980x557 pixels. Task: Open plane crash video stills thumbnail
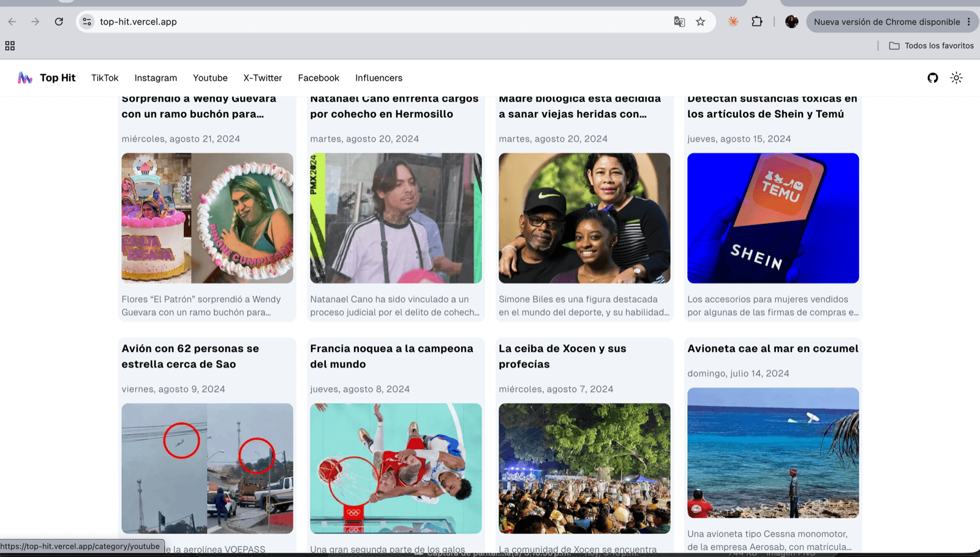click(x=207, y=468)
